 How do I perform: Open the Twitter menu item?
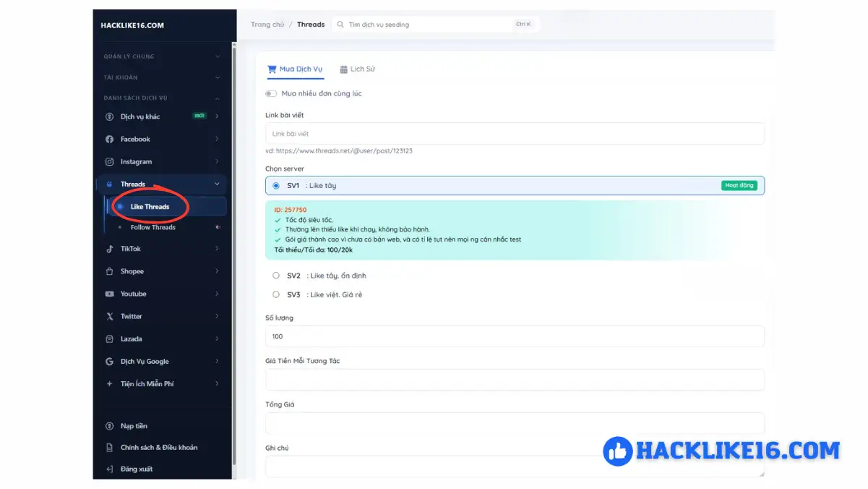tap(163, 316)
